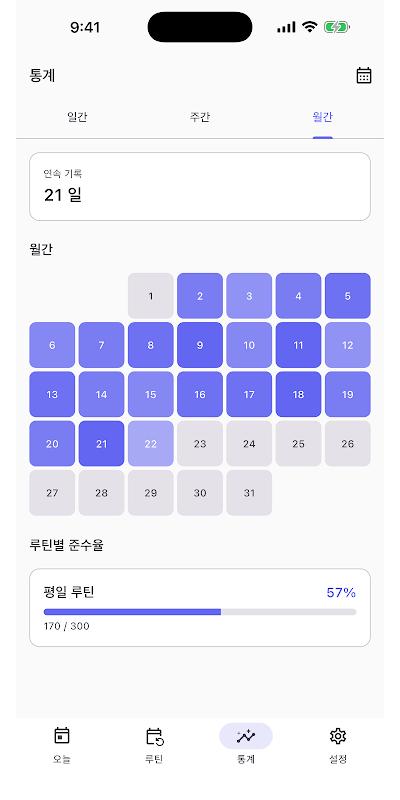Tap day 1 gray cell
The width and height of the screenshot is (400, 800).
[x=151, y=296]
